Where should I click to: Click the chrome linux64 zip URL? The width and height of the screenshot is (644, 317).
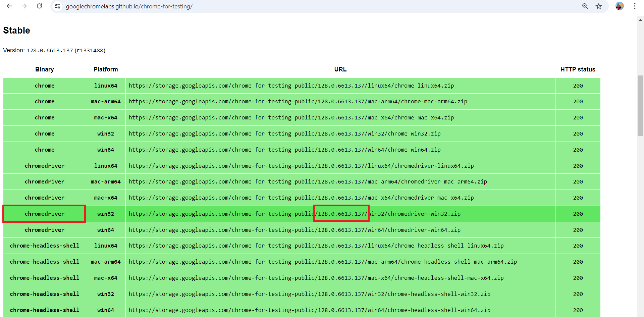[291, 86]
